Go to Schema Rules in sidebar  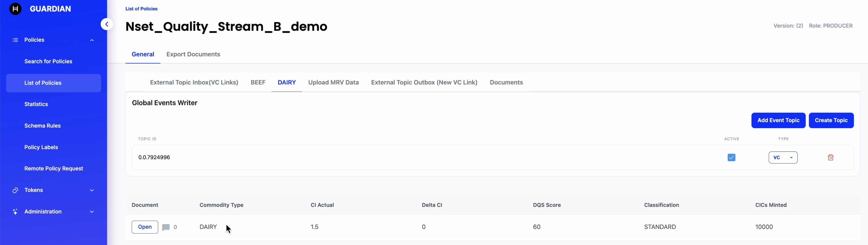pyautogui.click(x=43, y=126)
